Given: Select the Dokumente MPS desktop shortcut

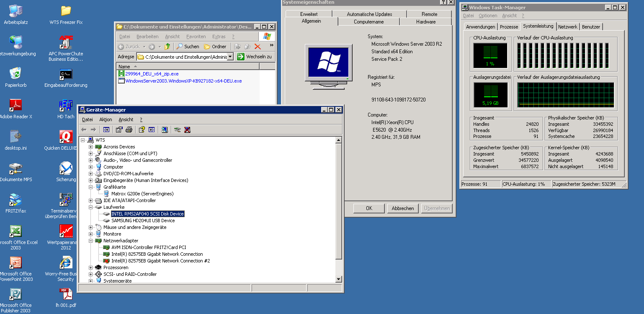Looking at the screenshot, I should 15,172.
